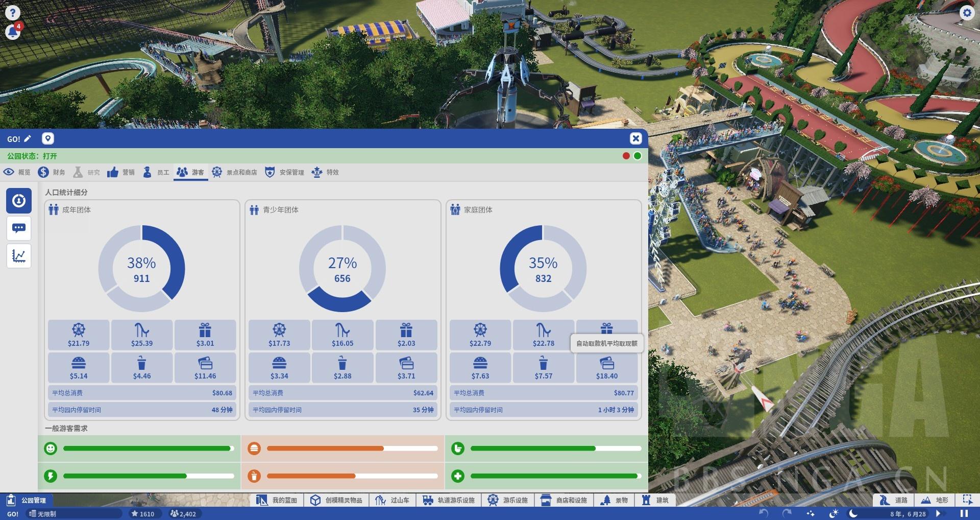
Task: Open the 地形 (terrain) tools menu
Action: [x=934, y=500]
